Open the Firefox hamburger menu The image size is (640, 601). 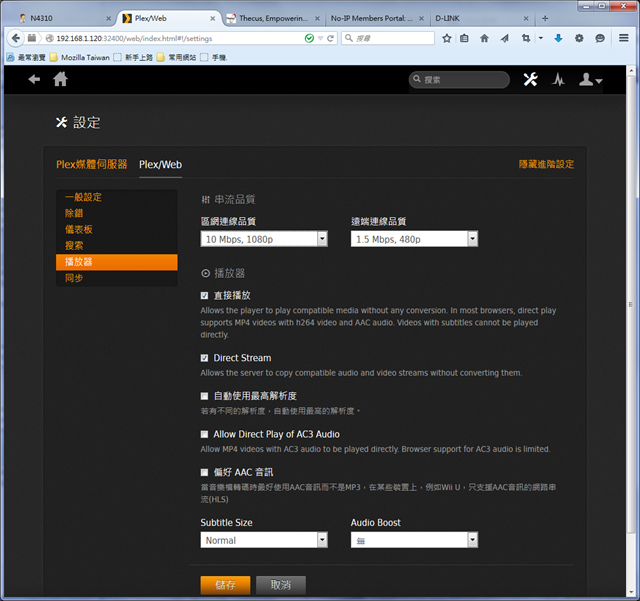623,38
